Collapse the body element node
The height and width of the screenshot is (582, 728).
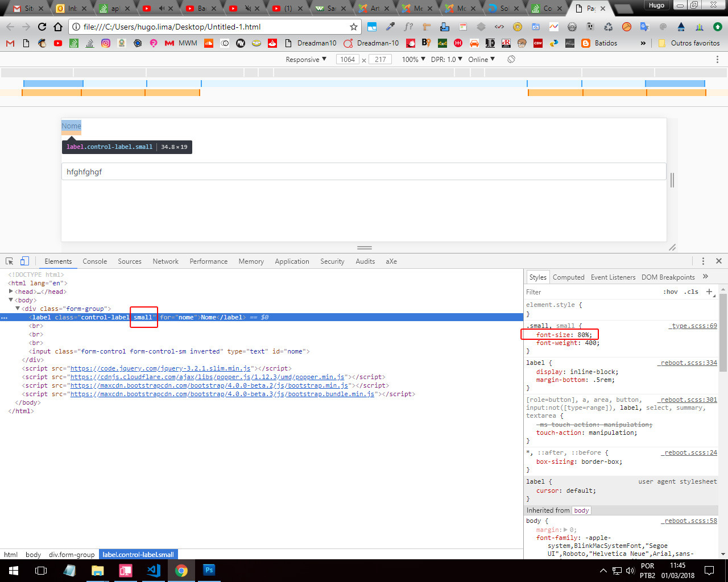click(11, 300)
